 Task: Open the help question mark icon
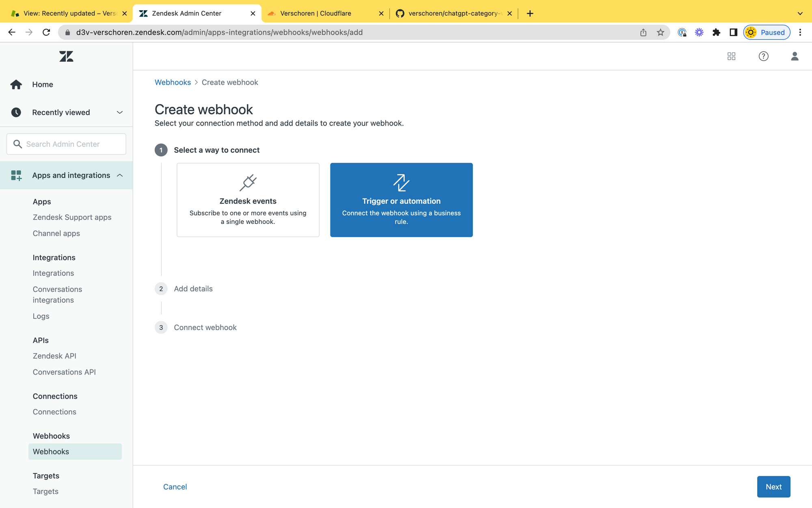[x=763, y=56]
